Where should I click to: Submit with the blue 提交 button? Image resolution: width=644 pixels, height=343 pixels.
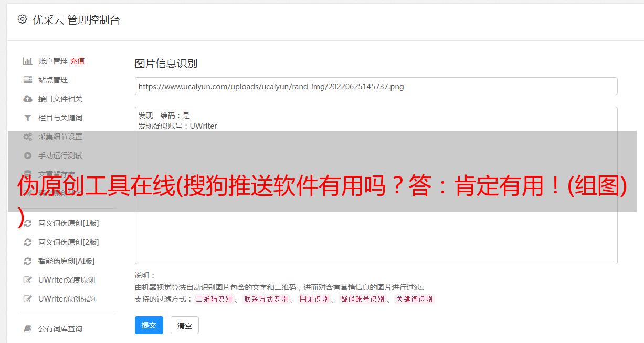[x=149, y=325]
